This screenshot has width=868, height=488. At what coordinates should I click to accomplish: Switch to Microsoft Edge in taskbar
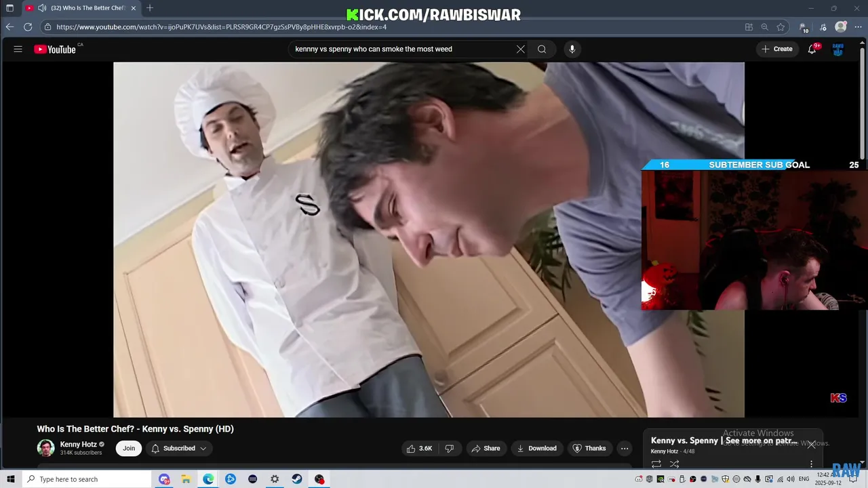(208, 479)
